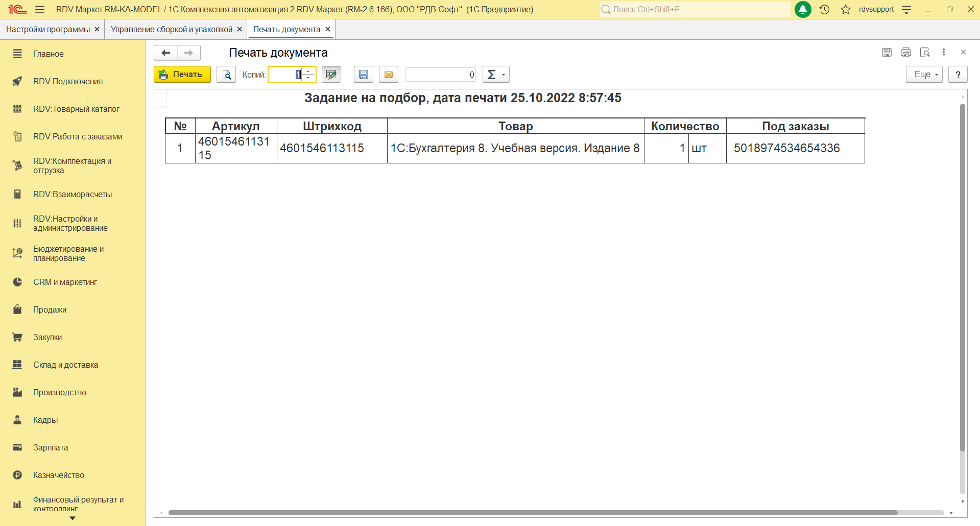Open Склад и доставка in the sidebar
This screenshot has height=526, width=980.
point(66,365)
